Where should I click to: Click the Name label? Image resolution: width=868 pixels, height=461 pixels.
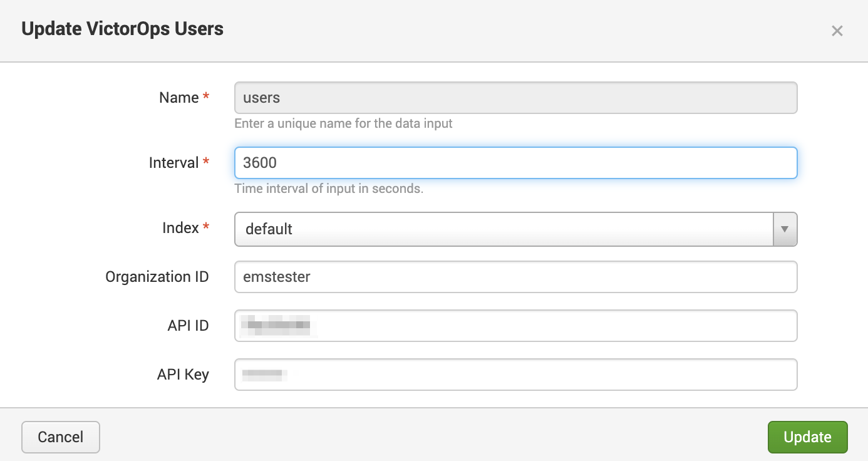pyautogui.click(x=179, y=98)
